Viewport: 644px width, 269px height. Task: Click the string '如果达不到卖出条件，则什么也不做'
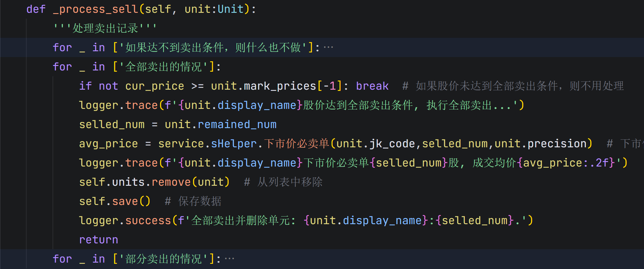pos(213,48)
